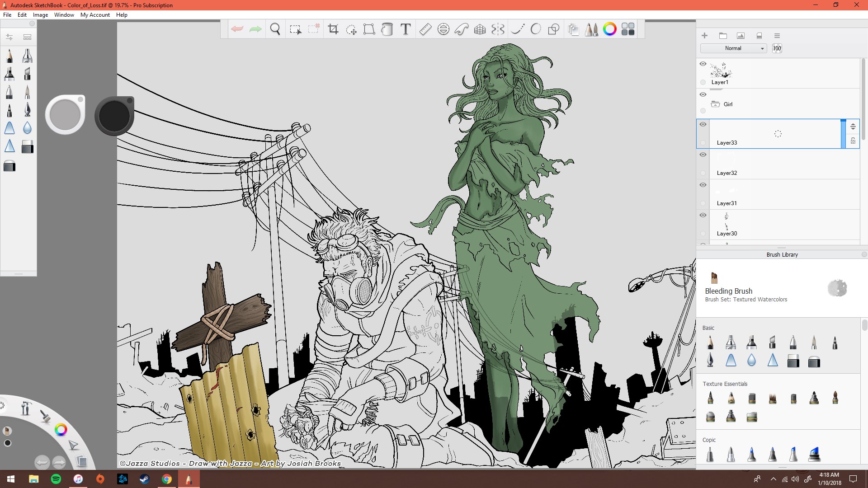
Task: Select the Zoom magnifier tool
Action: tap(275, 29)
